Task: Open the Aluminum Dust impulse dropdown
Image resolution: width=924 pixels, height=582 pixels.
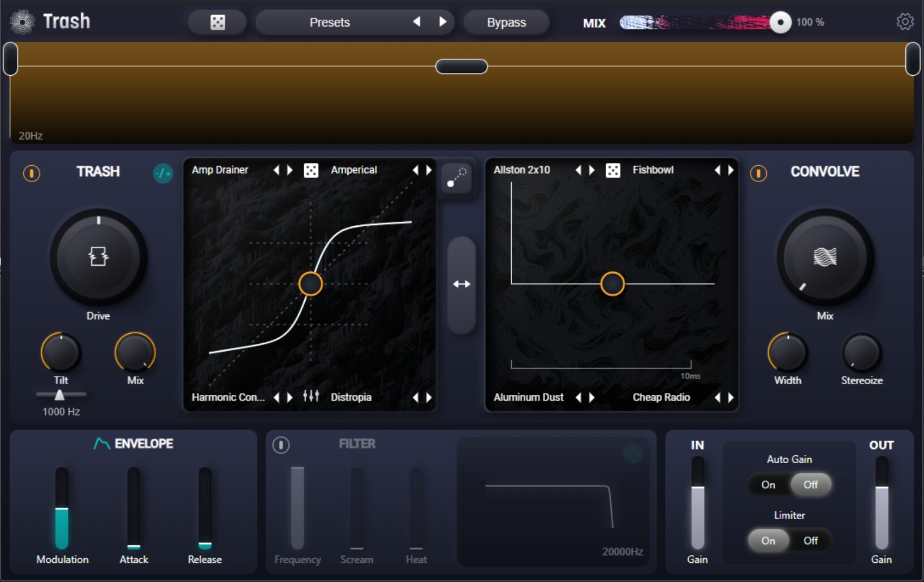Action: (x=529, y=397)
